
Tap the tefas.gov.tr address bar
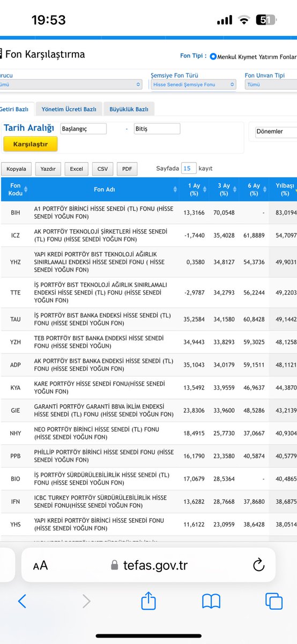pyautogui.click(x=148, y=565)
